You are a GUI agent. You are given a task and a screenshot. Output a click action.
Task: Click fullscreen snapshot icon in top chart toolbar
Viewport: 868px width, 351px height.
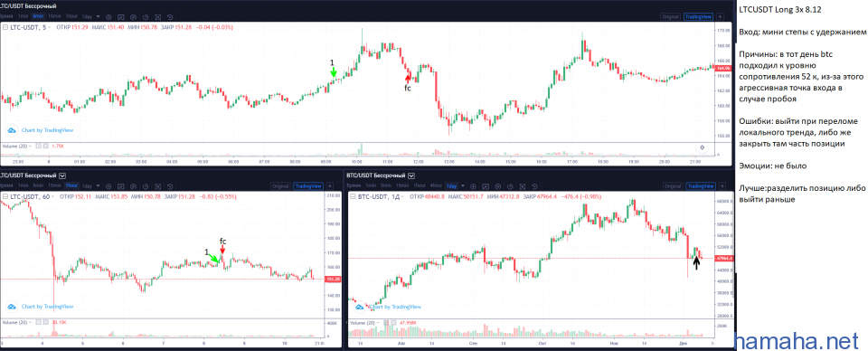point(157,17)
